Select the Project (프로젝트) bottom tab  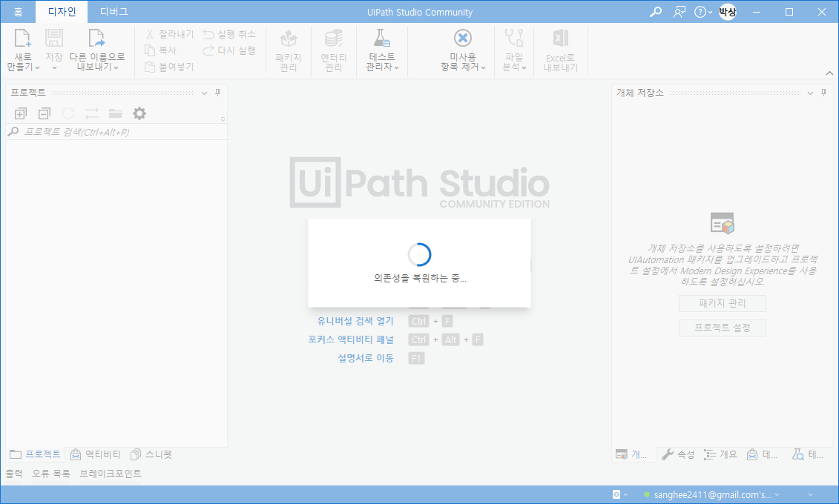36,454
